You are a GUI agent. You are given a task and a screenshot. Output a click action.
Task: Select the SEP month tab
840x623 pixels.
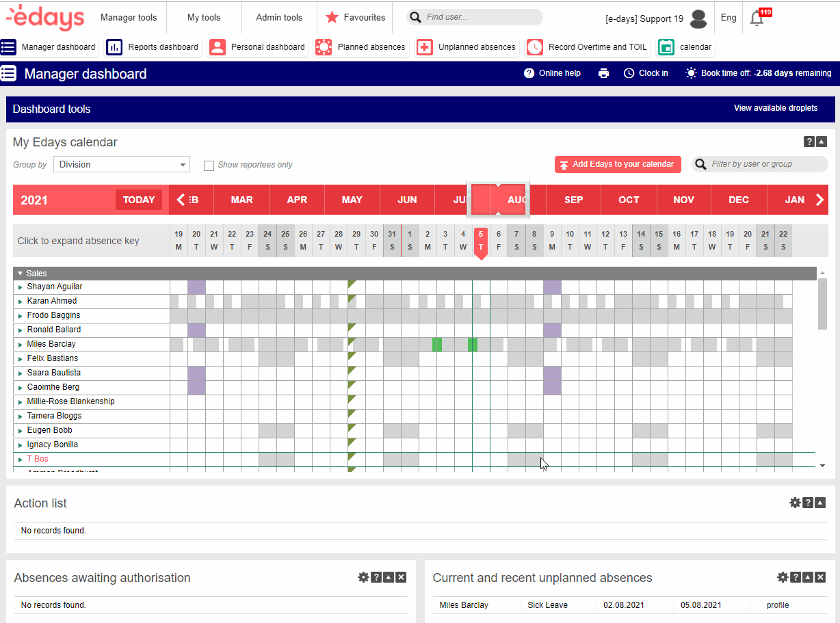[x=574, y=200]
